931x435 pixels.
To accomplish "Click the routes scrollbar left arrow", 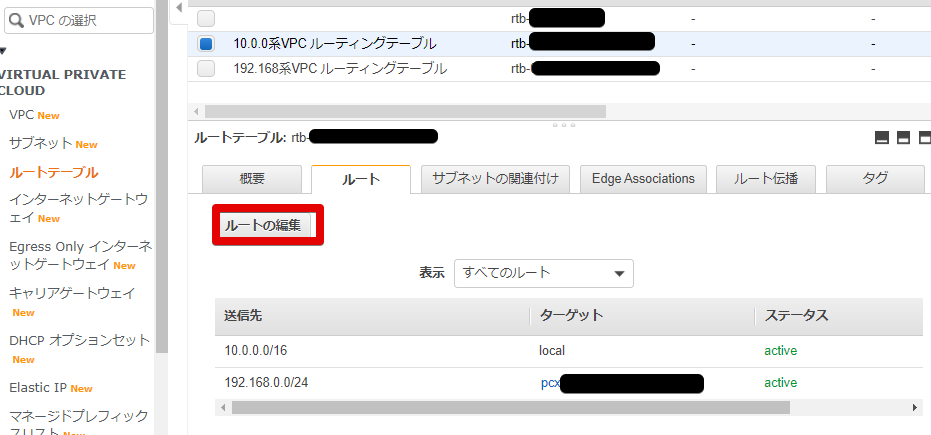I will [x=223, y=408].
